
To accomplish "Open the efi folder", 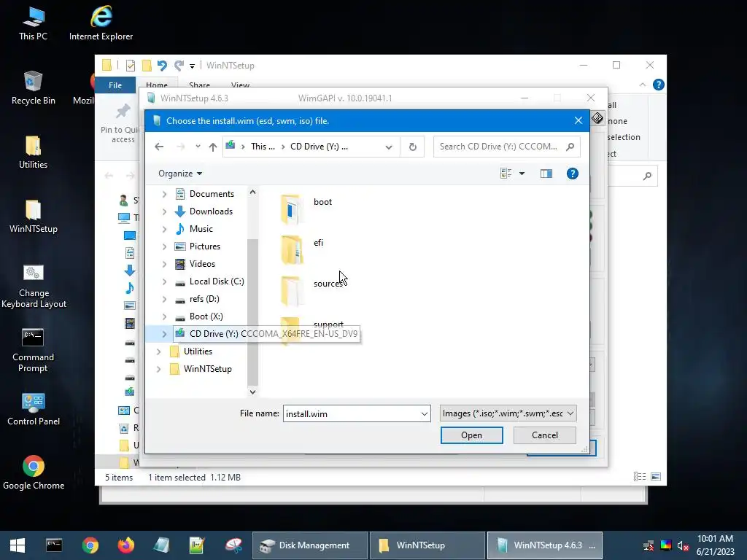I will coord(302,249).
